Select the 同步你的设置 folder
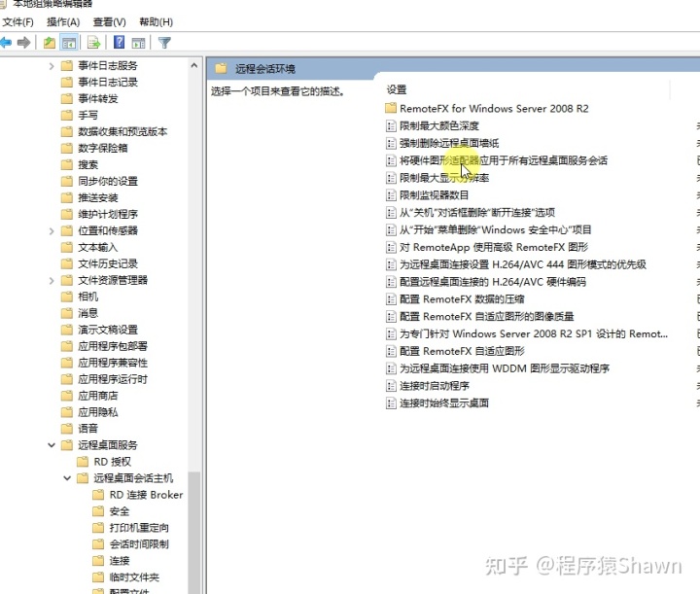 pos(108,181)
